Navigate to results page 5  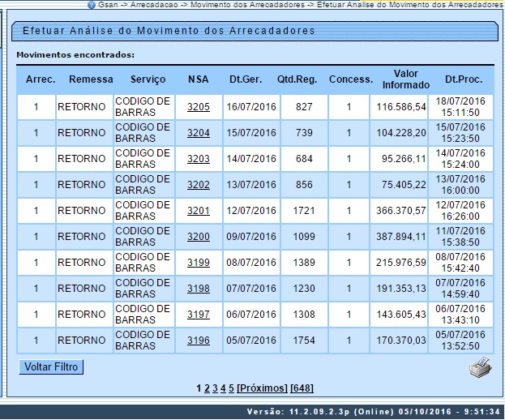[231, 388]
